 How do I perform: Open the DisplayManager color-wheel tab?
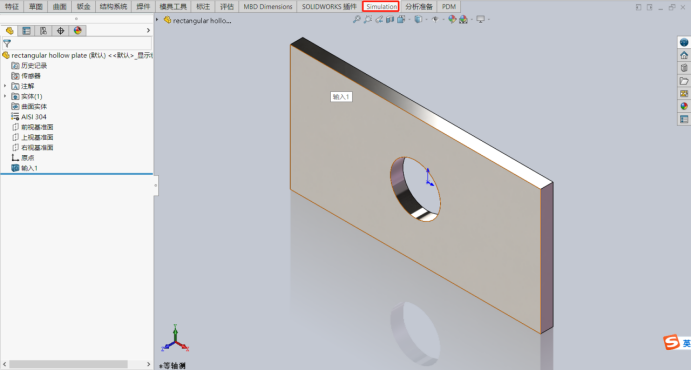click(x=78, y=30)
